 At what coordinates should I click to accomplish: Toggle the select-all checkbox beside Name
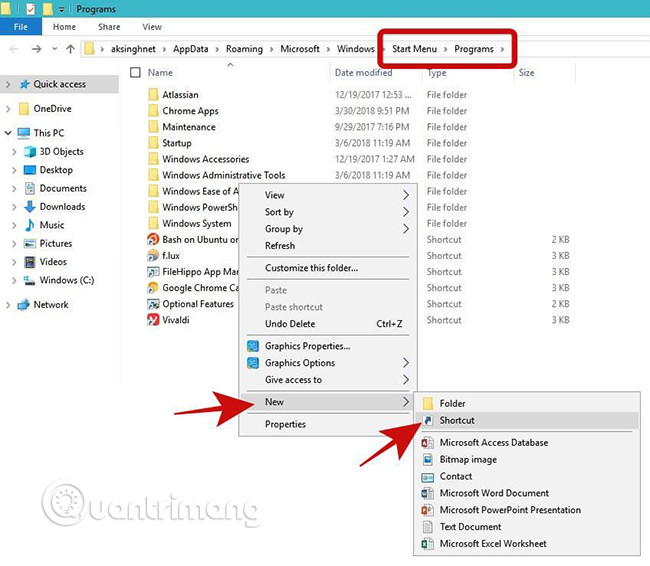coord(135,73)
